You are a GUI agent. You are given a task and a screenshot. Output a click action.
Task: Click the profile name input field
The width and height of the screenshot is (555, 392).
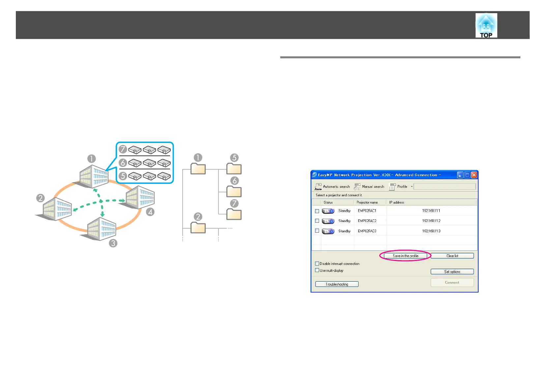[445, 187]
